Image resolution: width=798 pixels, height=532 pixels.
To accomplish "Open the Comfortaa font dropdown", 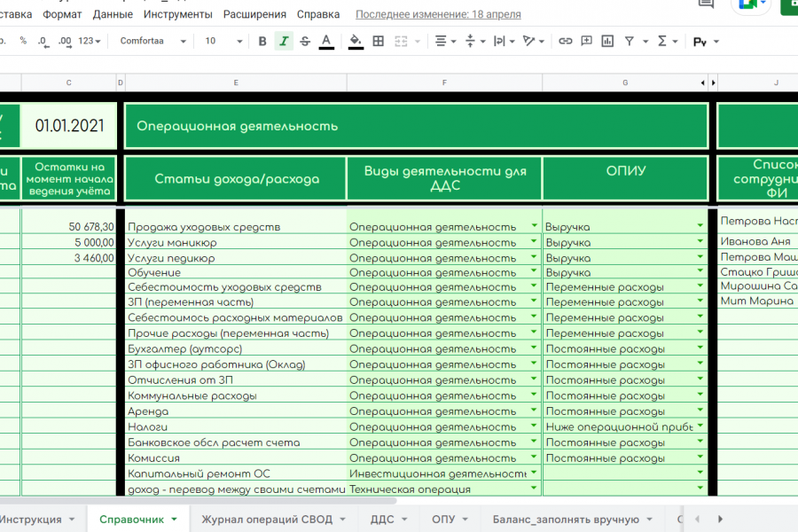I will tap(153, 42).
